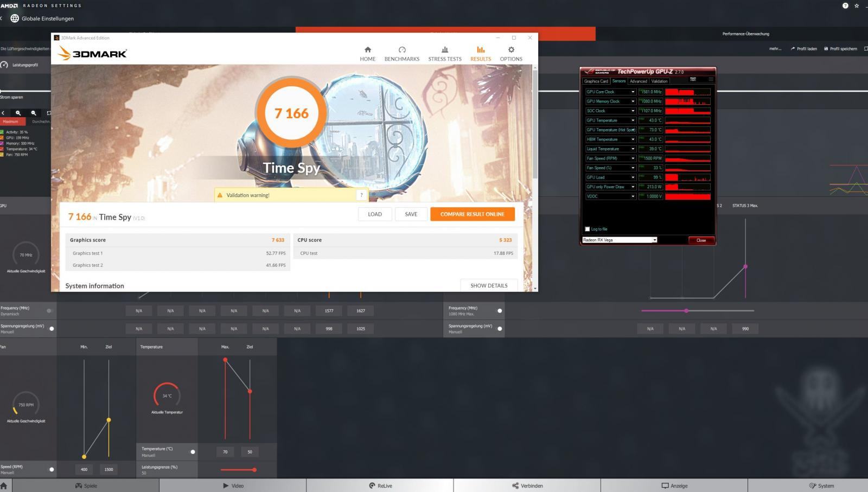Screen dimensions: 868x492
Task: Open the 3DMark Home tab
Action: tap(367, 54)
